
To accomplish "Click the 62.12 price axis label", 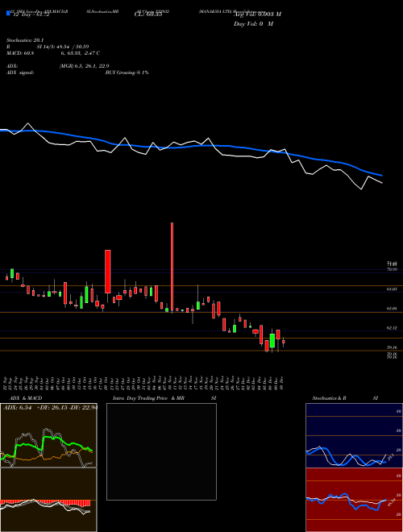I will [x=393, y=328].
